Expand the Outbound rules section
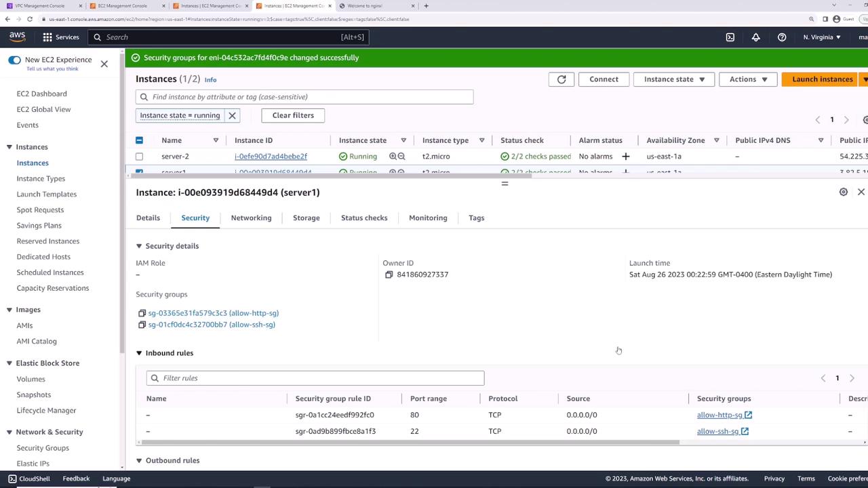 click(139, 461)
